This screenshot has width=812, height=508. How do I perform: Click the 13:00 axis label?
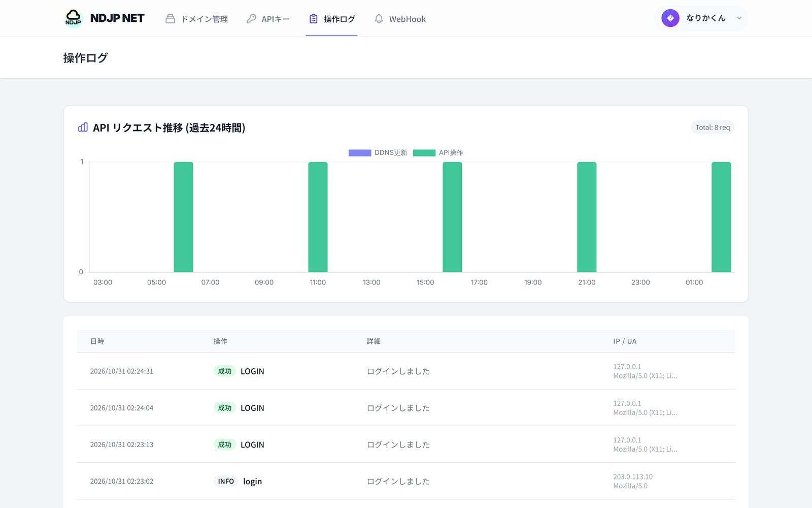[371, 282]
